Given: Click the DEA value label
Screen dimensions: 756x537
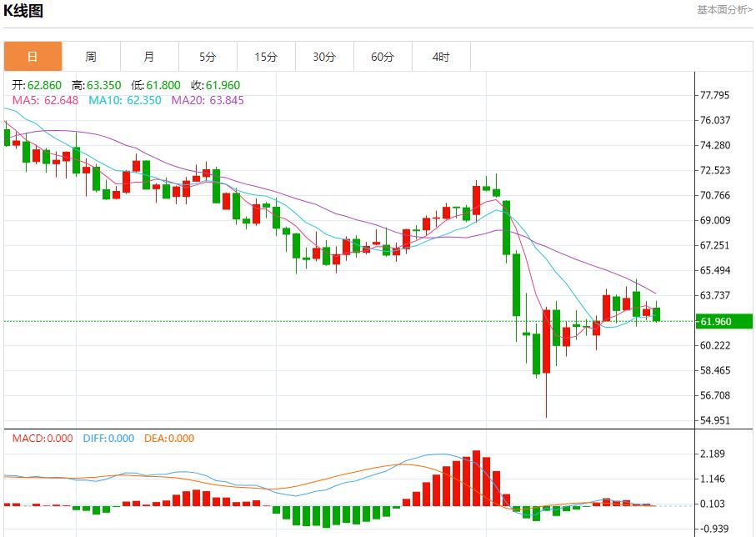Looking at the screenshot, I should tap(170, 439).
